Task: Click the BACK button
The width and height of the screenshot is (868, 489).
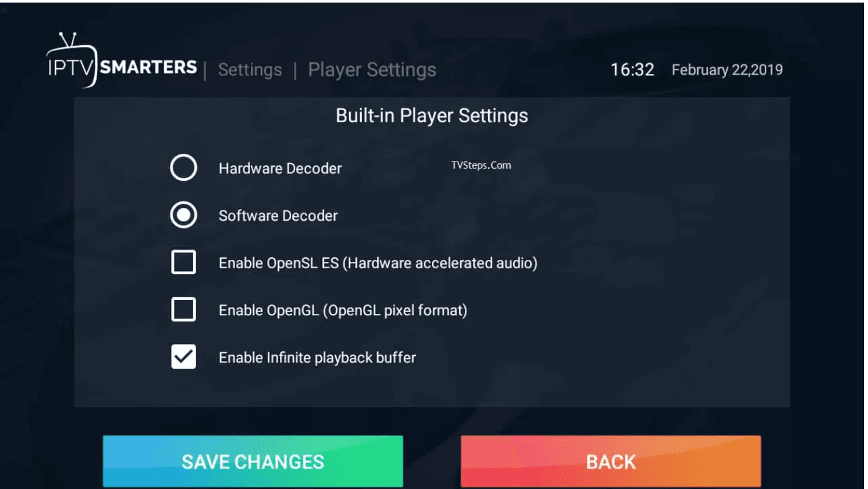Action: (611, 461)
